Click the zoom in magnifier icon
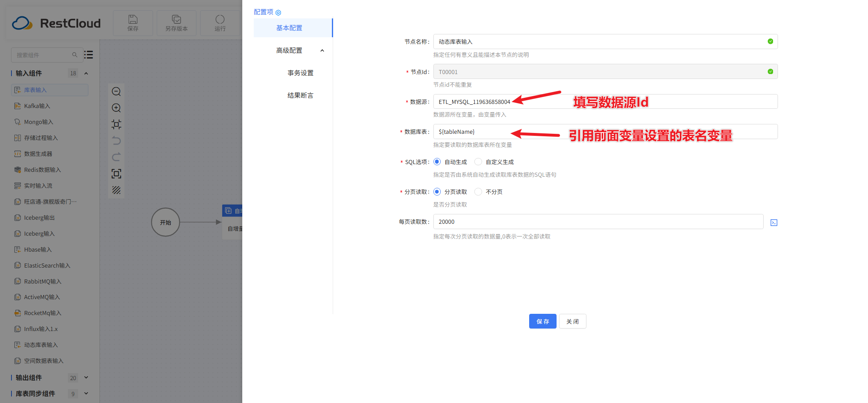This screenshot has width=868, height=403. [x=116, y=108]
